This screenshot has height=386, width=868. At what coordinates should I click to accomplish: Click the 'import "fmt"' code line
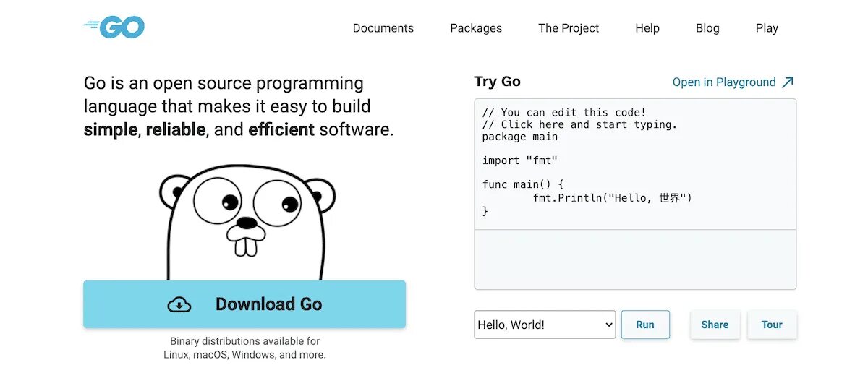pos(520,160)
